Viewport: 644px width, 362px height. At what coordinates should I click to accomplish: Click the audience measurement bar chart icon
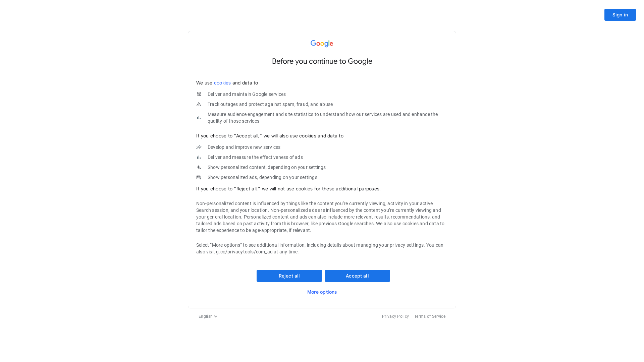(x=199, y=118)
